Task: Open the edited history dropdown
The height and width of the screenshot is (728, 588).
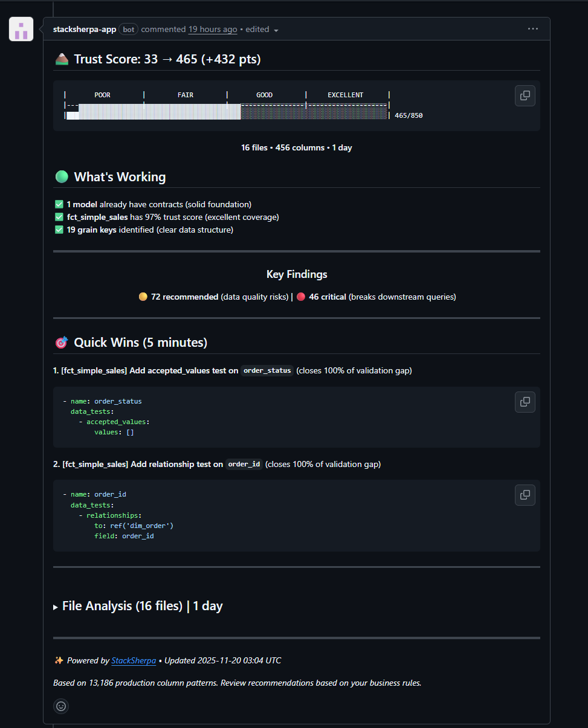Action: (276, 30)
